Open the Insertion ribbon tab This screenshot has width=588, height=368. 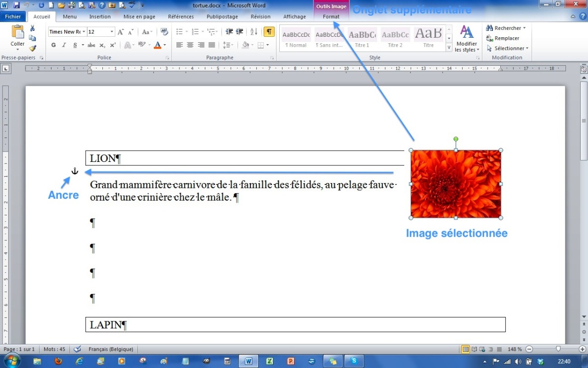point(100,17)
